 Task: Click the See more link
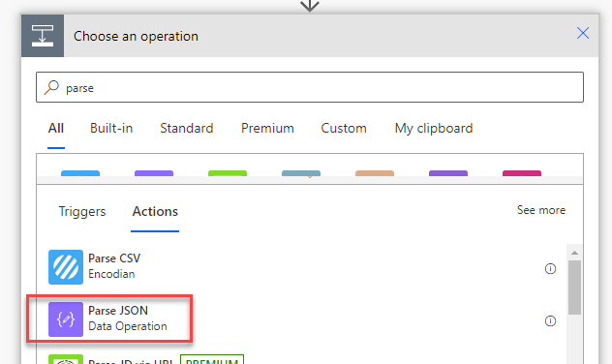pos(541,210)
